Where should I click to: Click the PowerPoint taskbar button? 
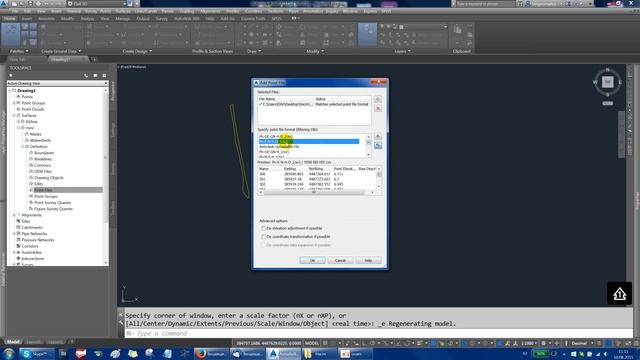[356, 354]
